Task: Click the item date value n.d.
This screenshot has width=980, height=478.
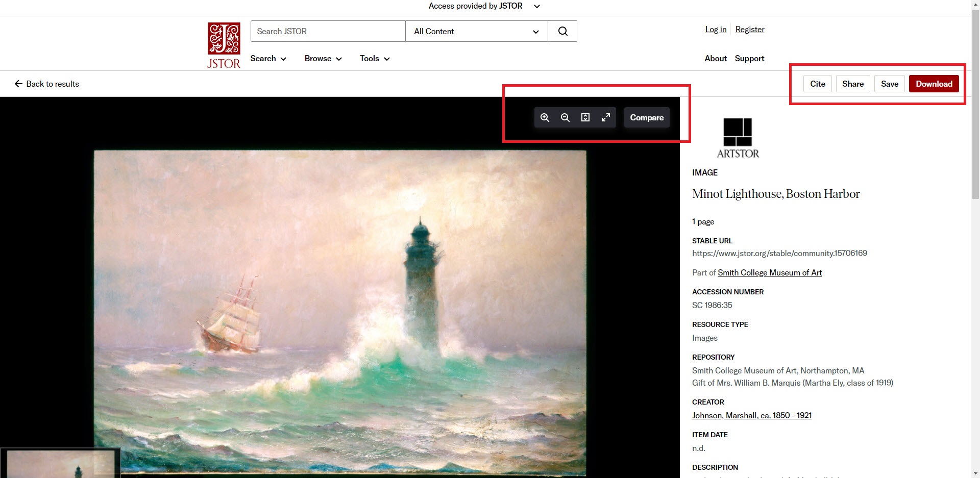Action: (699, 448)
